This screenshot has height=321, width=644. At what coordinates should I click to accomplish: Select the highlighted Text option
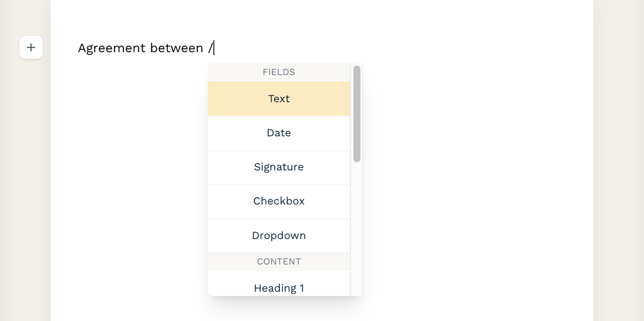pos(278,99)
